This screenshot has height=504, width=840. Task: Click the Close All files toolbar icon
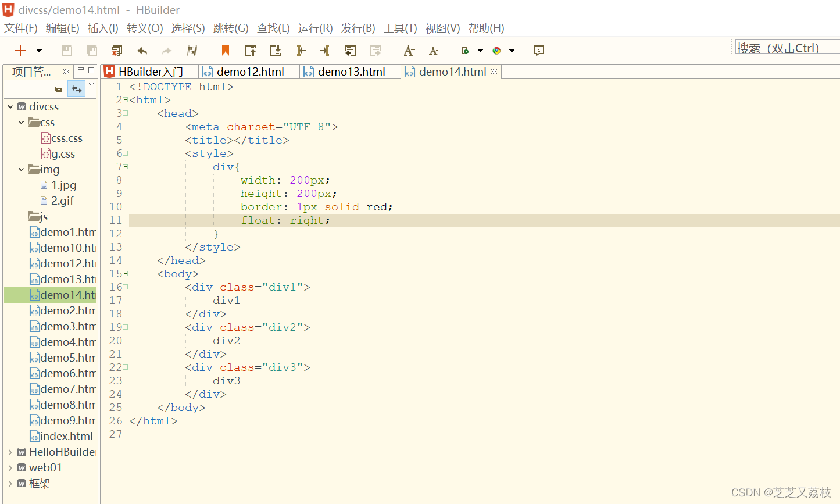pyautogui.click(x=117, y=51)
